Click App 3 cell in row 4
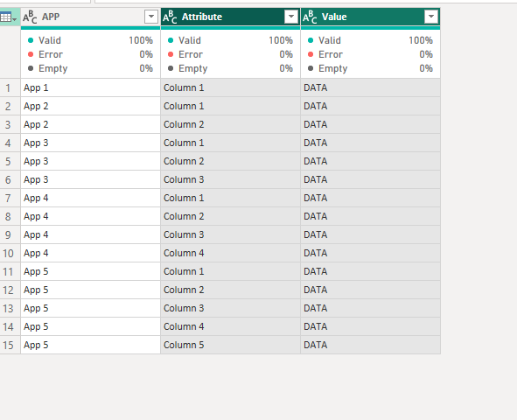The image size is (517, 420). pyautogui.click(x=90, y=143)
